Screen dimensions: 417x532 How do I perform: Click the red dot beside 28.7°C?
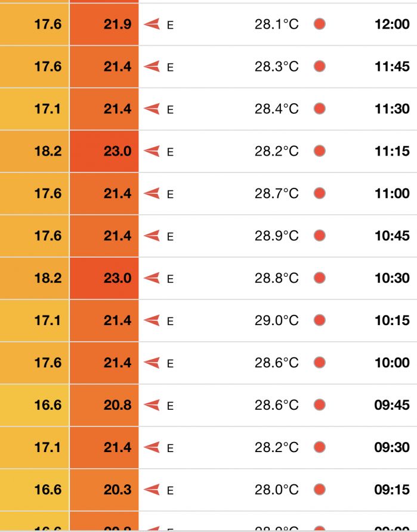[x=320, y=193]
